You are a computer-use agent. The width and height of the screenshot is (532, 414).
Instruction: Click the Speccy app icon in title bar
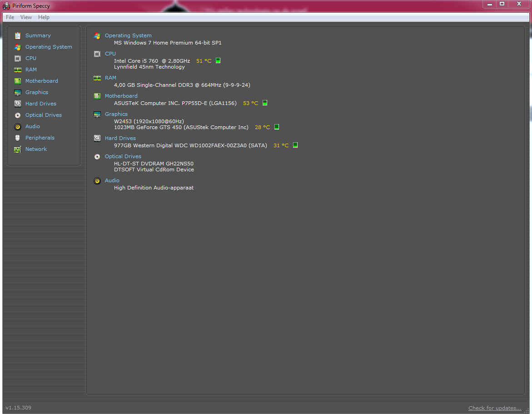[x=6, y=6]
